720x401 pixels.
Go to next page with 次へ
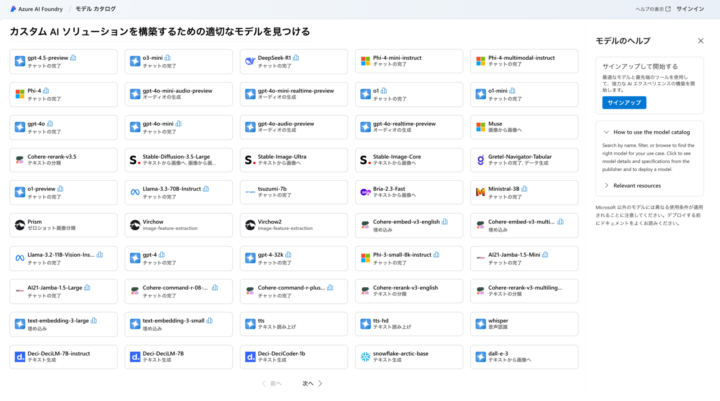tap(312, 383)
